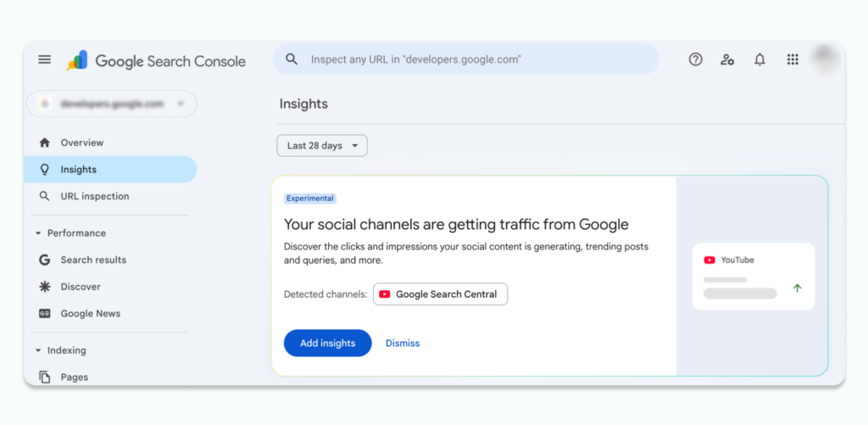The image size is (868, 425).
Task: Click the Insights page heading
Action: (x=303, y=103)
